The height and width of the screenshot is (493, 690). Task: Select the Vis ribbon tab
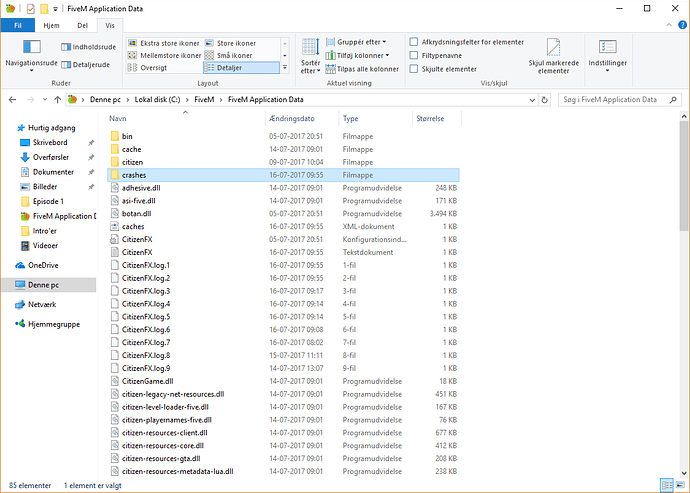pyautogui.click(x=110, y=26)
